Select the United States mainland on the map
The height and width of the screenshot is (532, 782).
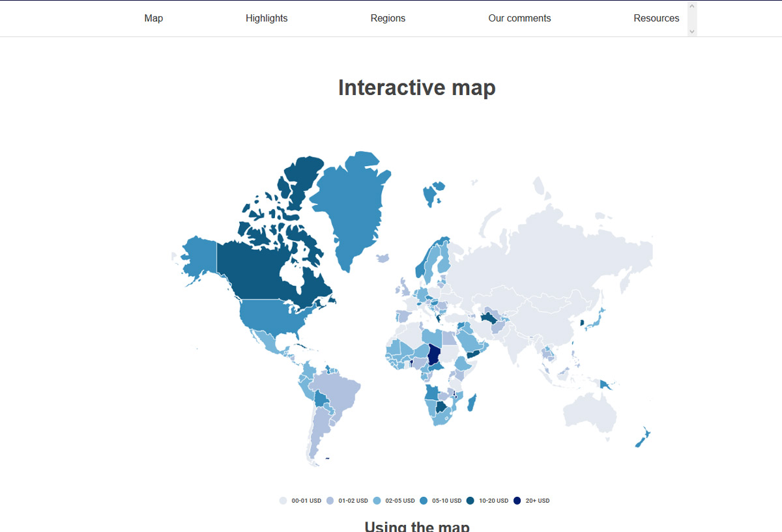pyautogui.click(x=274, y=316)
